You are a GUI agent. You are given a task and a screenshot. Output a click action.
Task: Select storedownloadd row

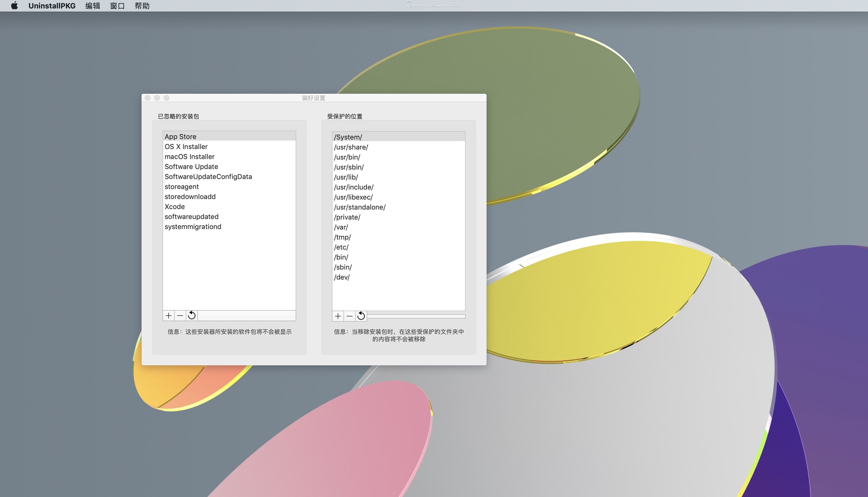[229, 197]
